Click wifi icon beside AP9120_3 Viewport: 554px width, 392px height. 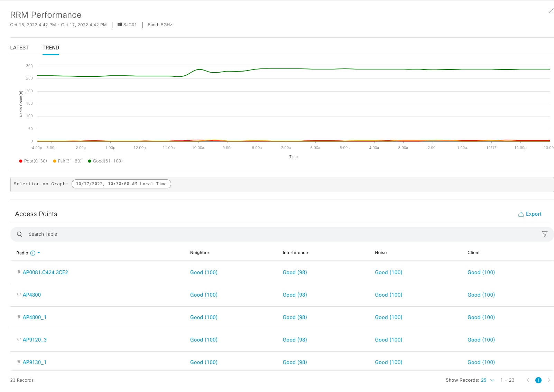pos(19,339)
